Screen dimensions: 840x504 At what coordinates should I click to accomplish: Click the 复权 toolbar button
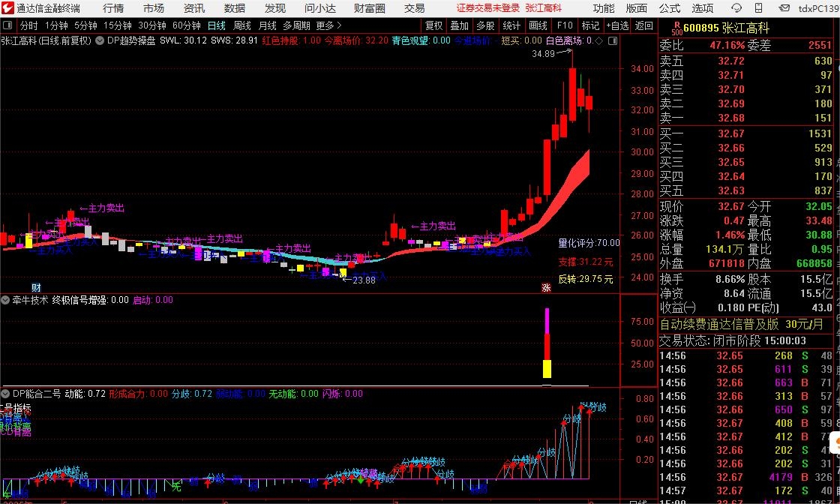pos(433,25)
